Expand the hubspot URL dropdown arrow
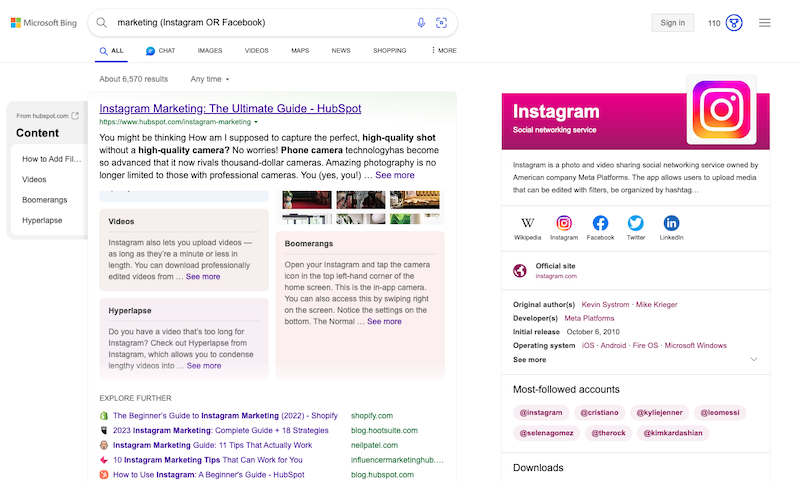This screenshot has height=482, width=800. [256, 122]
